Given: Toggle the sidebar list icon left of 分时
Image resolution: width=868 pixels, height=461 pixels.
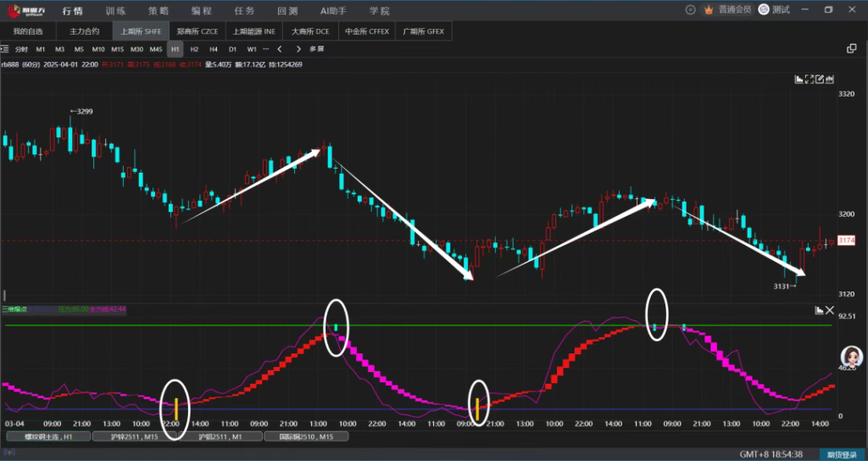Looking at the screenshot, I should 7,49.
